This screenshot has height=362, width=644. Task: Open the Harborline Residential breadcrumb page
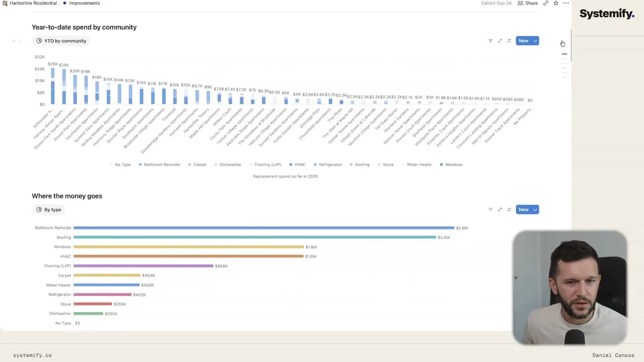(30, 3)
